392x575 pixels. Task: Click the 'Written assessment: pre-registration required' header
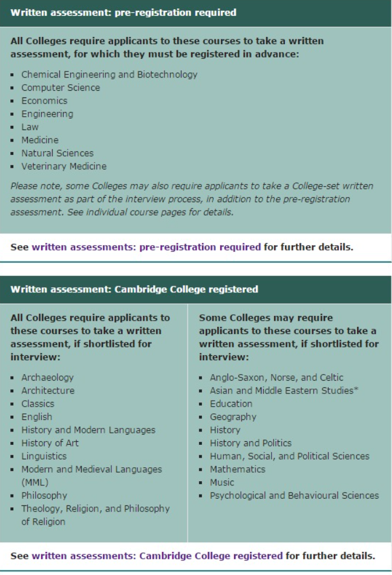pos(123,12)
